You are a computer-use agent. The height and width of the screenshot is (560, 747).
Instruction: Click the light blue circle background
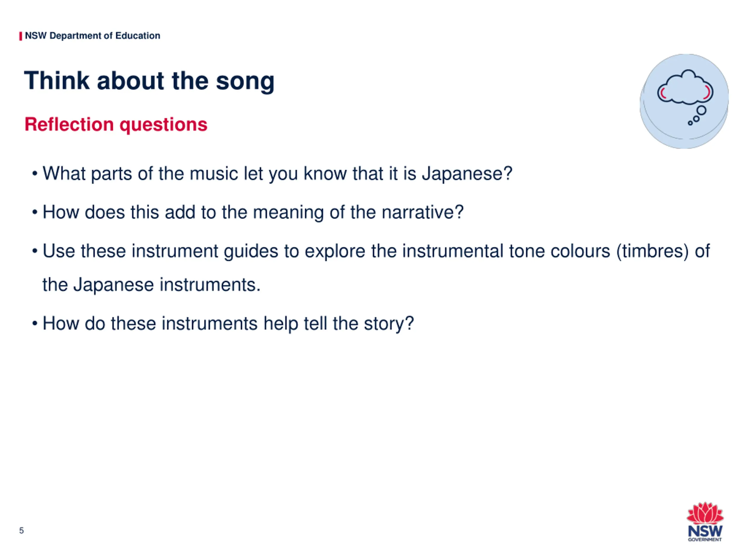click(x=684, y=101)
